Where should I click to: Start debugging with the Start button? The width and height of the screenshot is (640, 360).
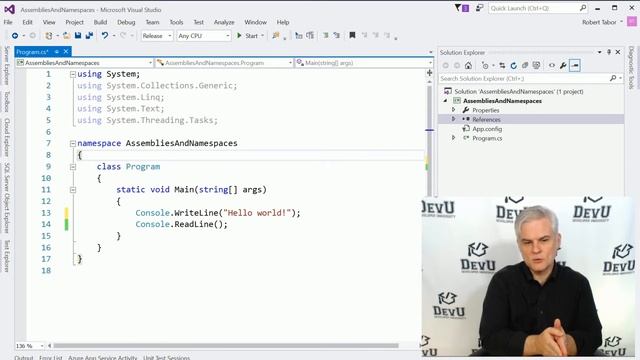click(247, 36)
